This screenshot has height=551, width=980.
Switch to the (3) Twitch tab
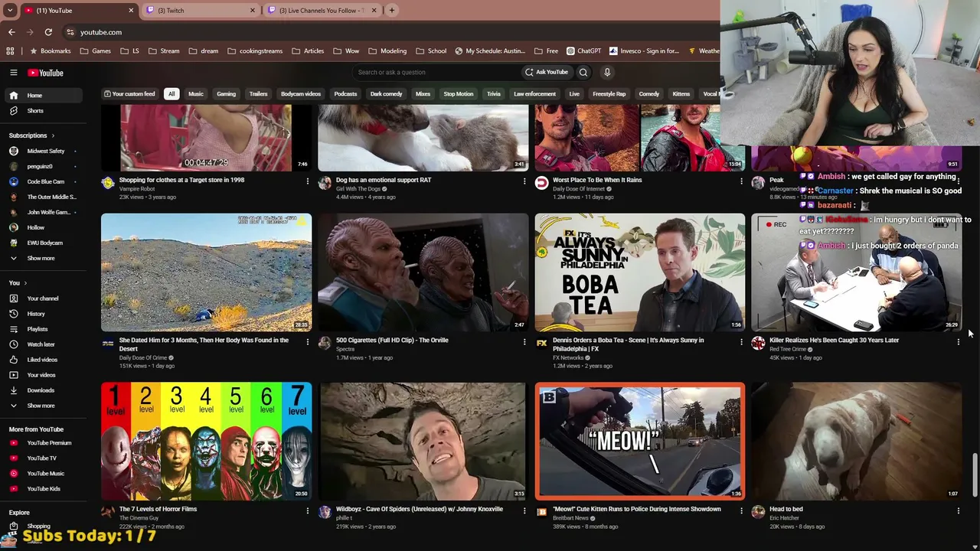pos(201,11)
